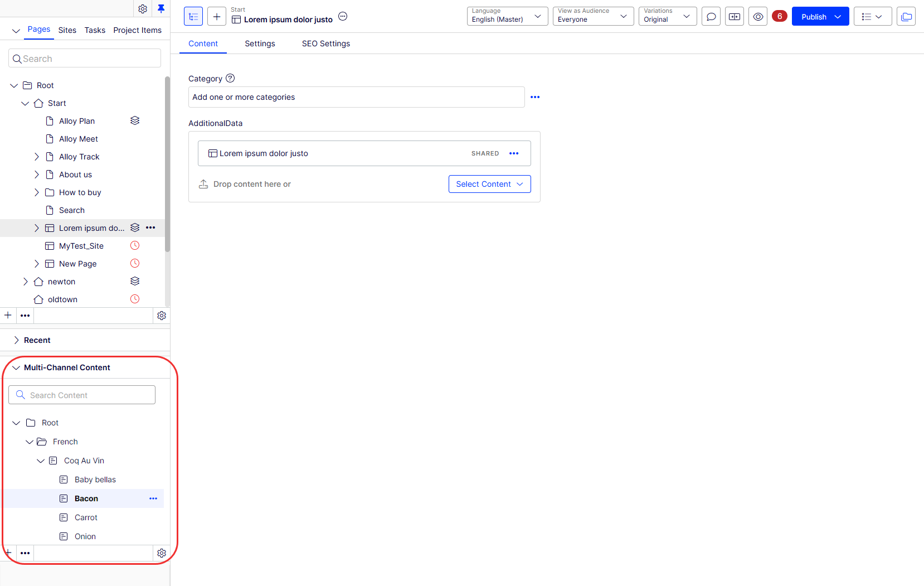
Task: Toggle preview mode eye icon
Action: [x=758, y=17]
